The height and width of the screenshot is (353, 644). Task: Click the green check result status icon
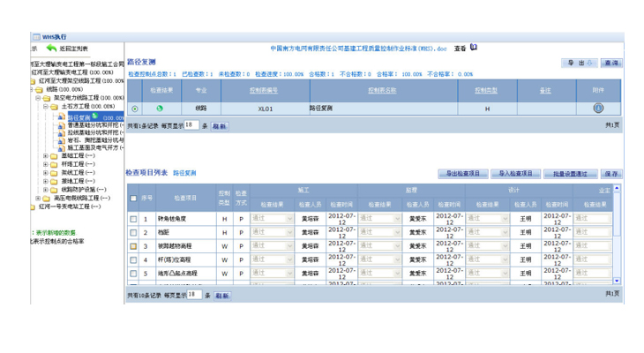[160, 109]
